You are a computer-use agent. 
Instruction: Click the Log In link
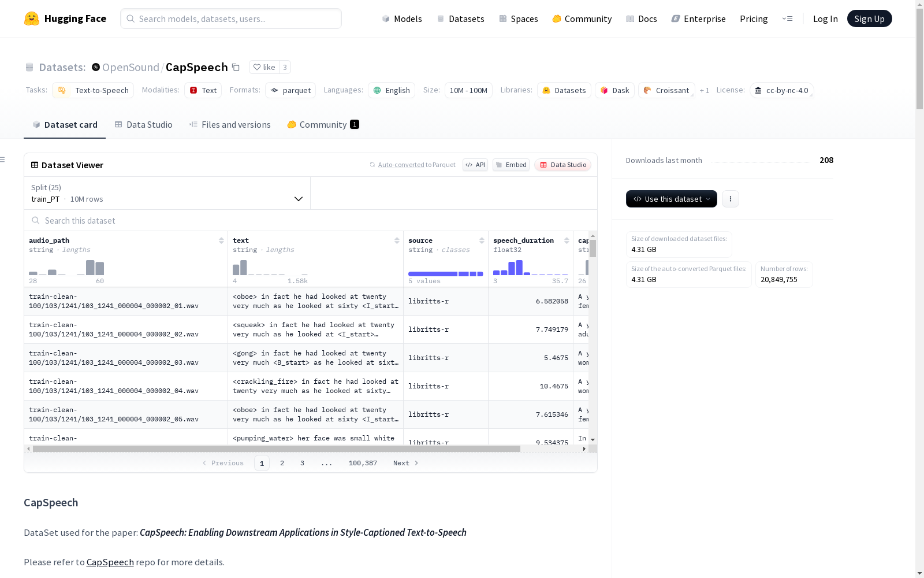coord(825,18)
